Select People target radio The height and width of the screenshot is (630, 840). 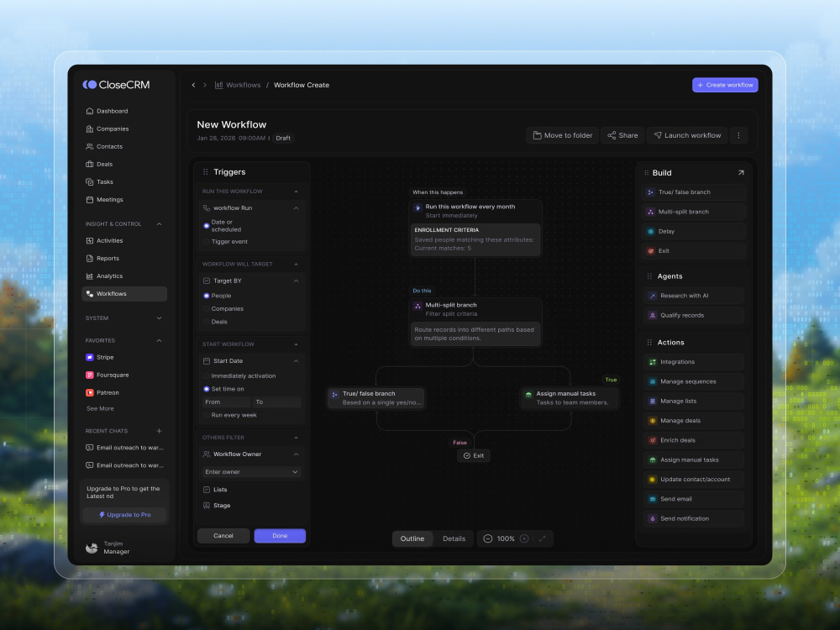[207, 296]
